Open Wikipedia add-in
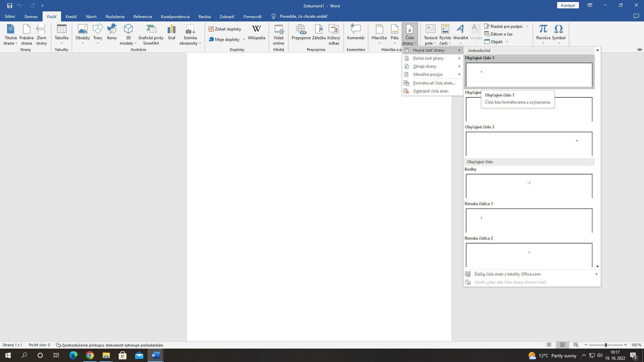Screen dimensions: 644x362 click(256, 33)
